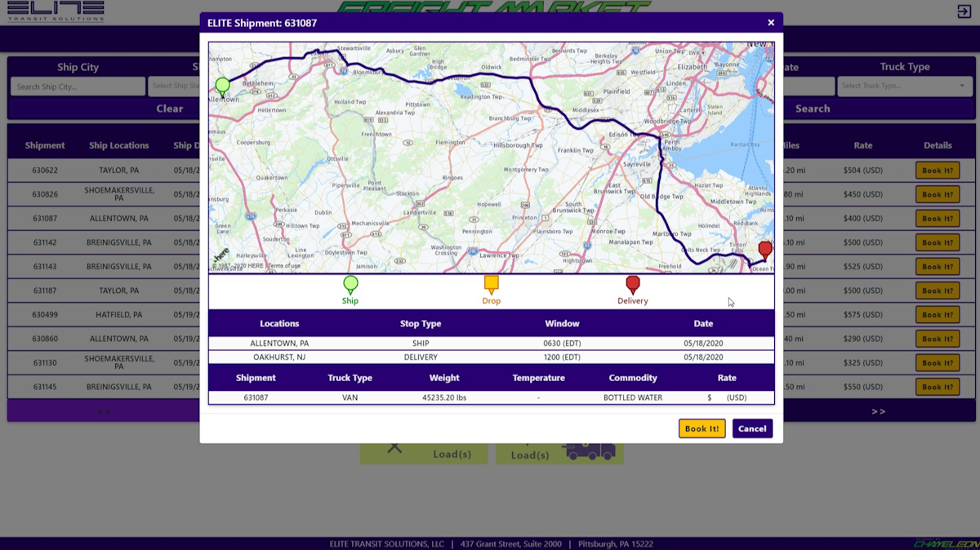Click the Chameleon logo in the bottom right

(947, 543)
